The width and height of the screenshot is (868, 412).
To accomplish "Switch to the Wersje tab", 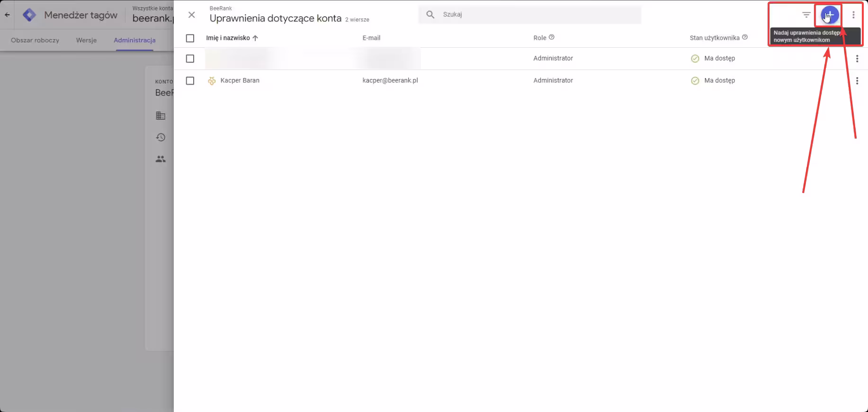I will 86,40.
